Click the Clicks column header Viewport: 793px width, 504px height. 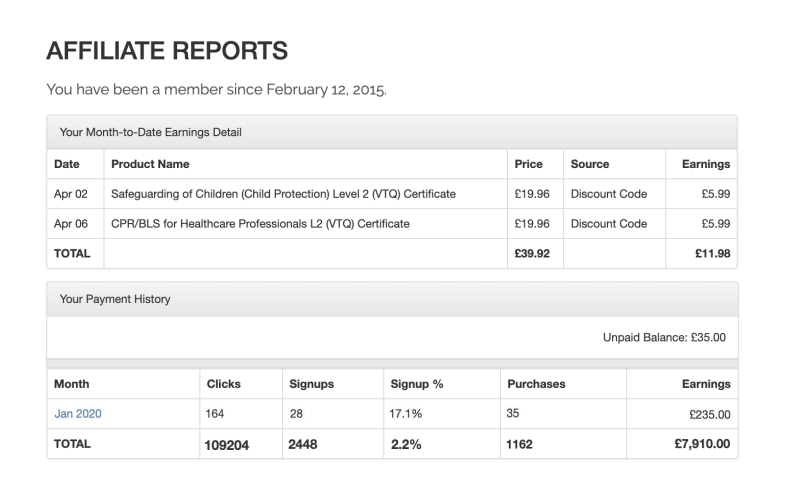223,384
